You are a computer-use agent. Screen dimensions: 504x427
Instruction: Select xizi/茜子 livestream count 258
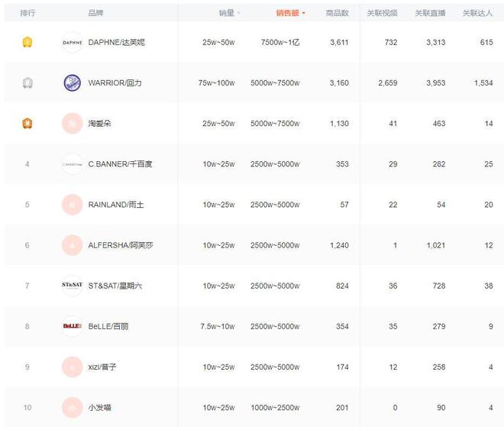point(439,367)
